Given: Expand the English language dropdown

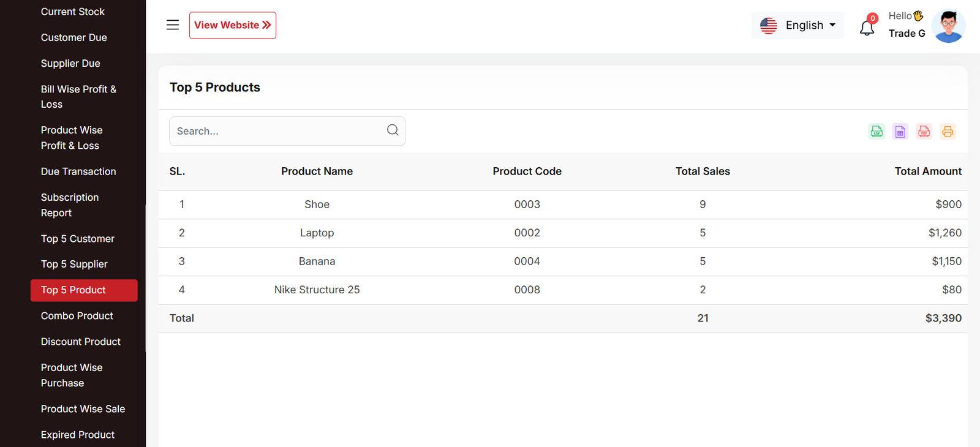Looking at the screenshot, I should (x=797, y=25).
